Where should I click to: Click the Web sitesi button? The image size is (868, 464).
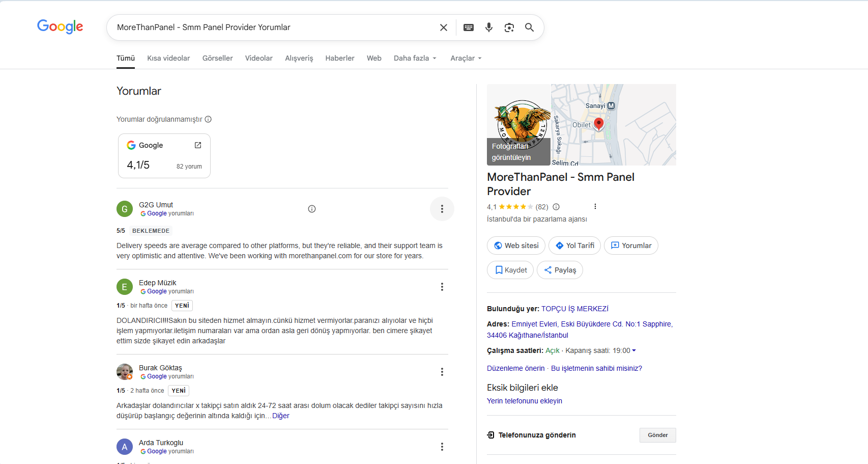click(x=516, y=245)
